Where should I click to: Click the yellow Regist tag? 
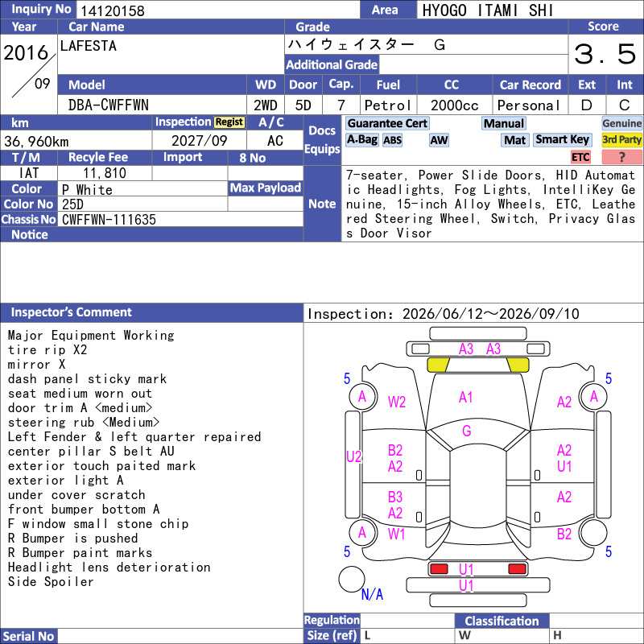229,122
